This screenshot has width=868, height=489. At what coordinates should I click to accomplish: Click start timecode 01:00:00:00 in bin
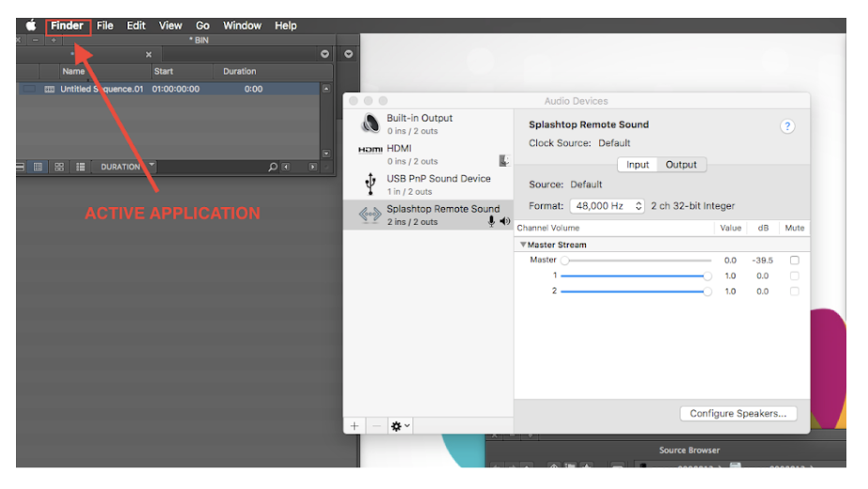coord(175,89)
